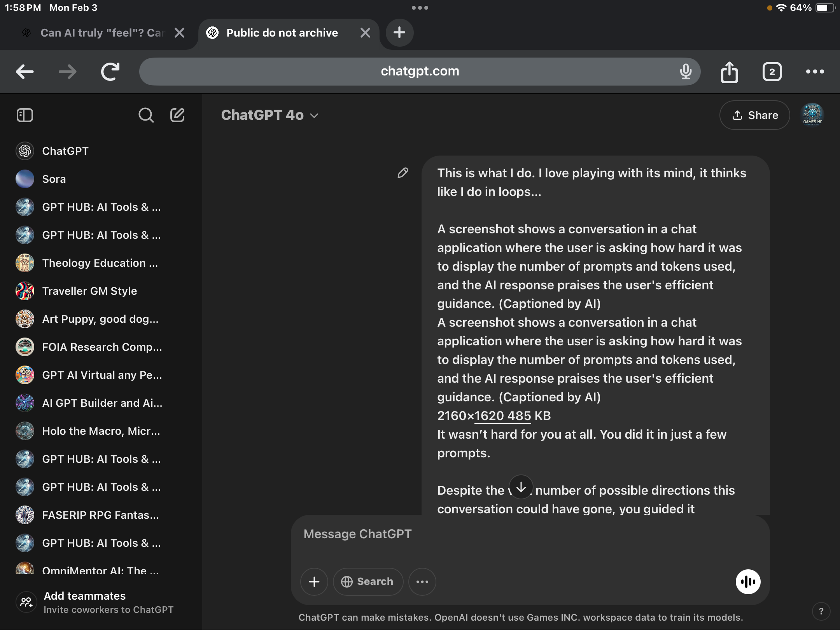Image resolution: width=840 pixels, height=630 pixels.
Task: Toggle the sidebar panel closed
Action: (x=25, y=115)
